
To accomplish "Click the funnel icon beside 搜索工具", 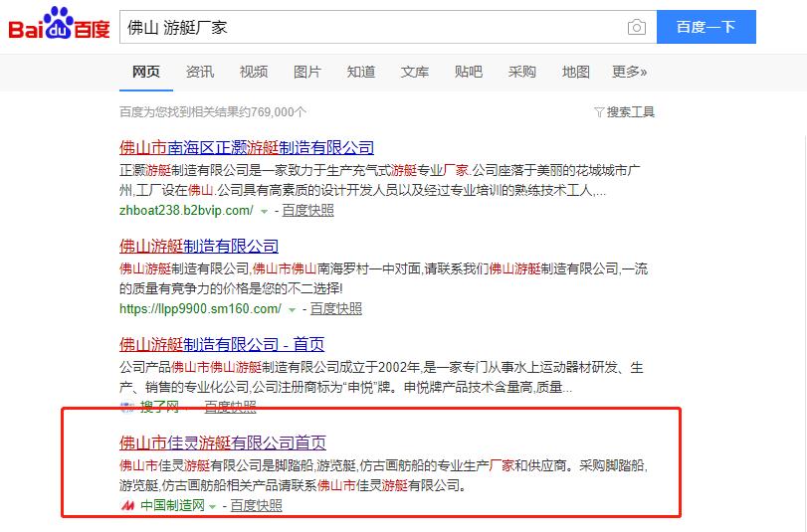I will point(599,112).
